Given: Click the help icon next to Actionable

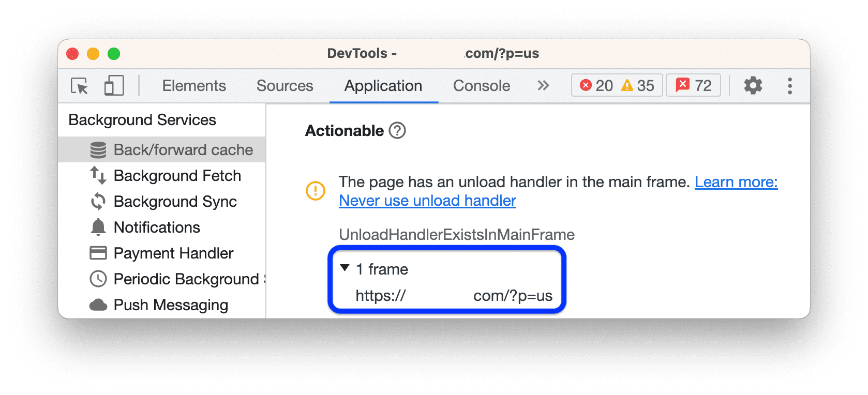Looking at the screenshot, I should tap(396, 131).
